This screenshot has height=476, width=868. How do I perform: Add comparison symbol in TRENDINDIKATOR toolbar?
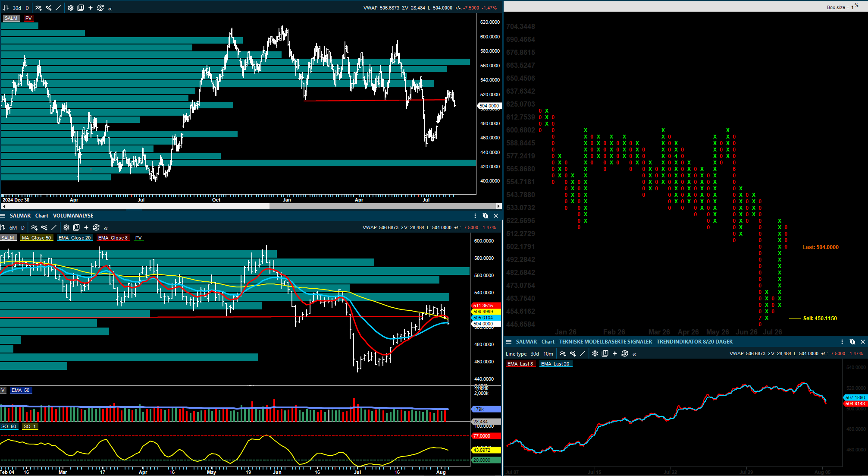pyautogui.click(x=573, y=353)
